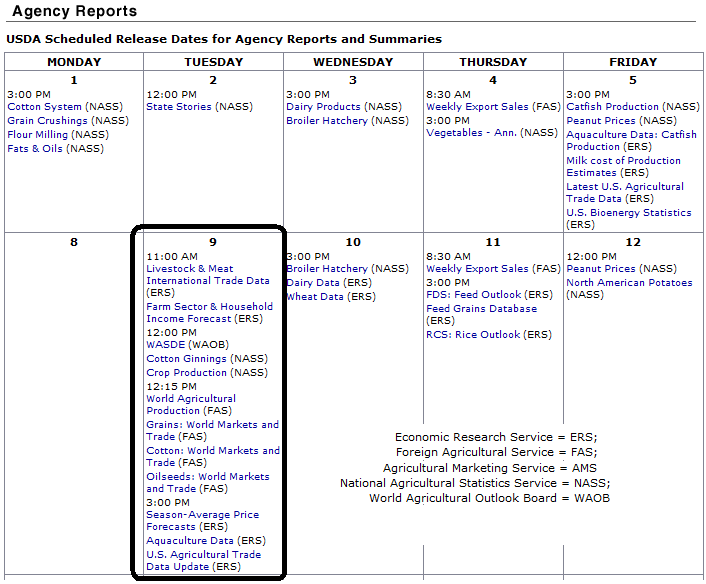
Task: Open FDS: Feed Outlook link
Action: click(474, 295)
